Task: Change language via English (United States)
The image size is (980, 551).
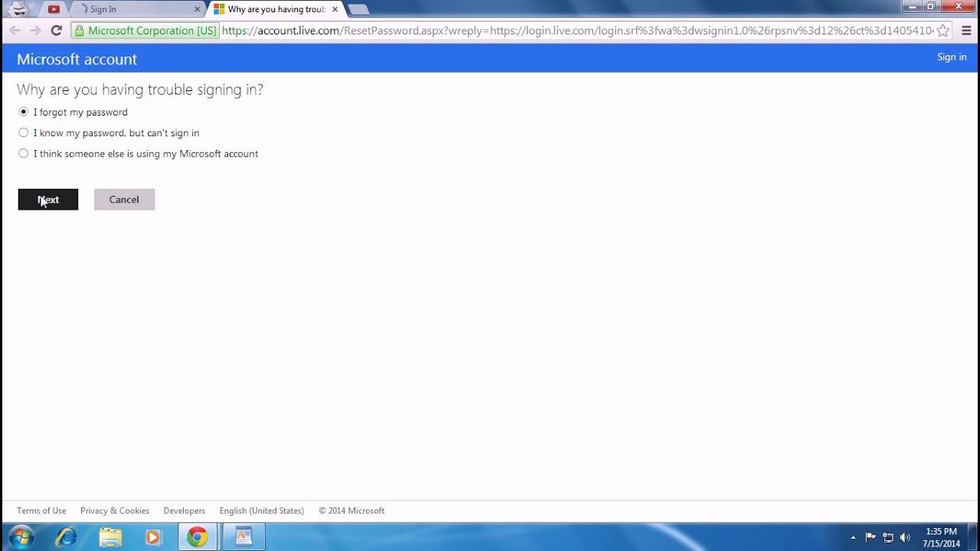Action: [x=262, y=510]
